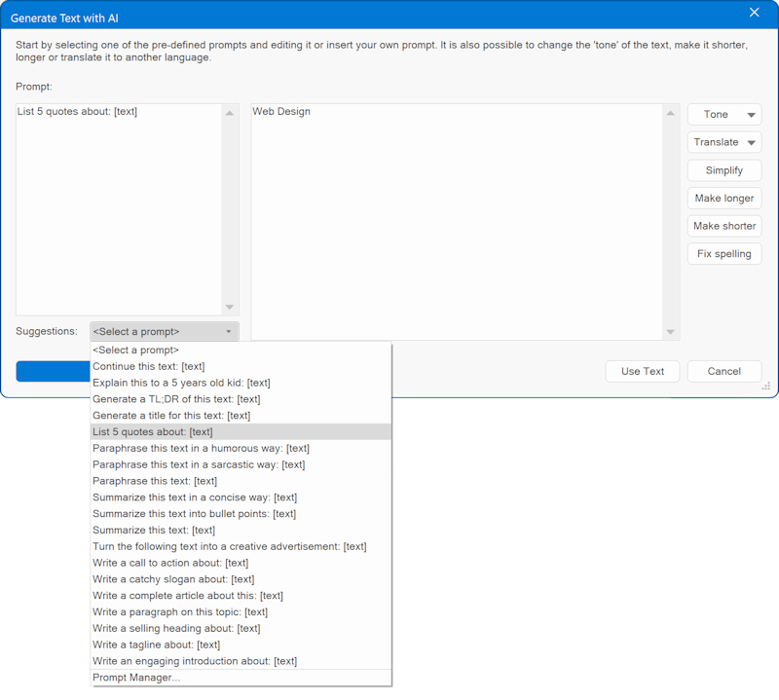The image size is (779, 700).
Task: Select 'Generate a TL;DR of this text' suggestion
Action: coord(241,399)
